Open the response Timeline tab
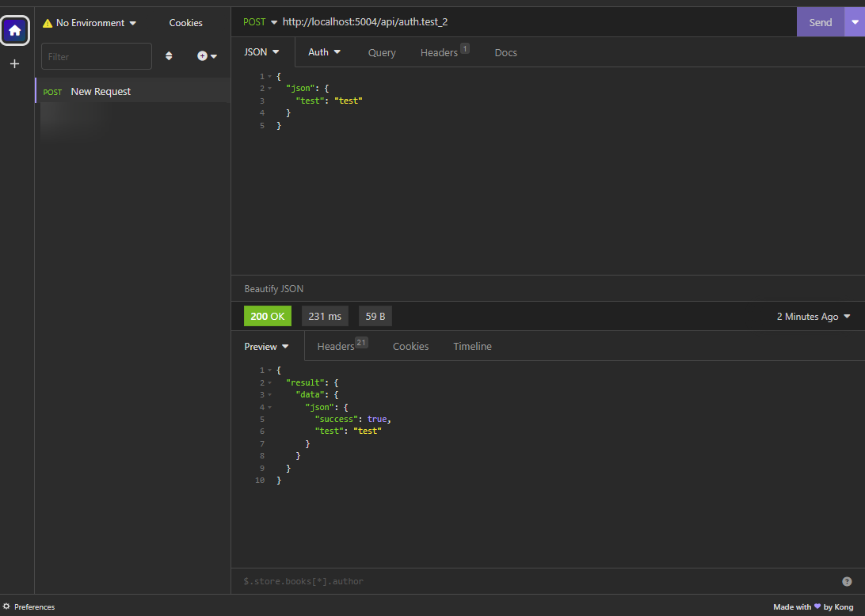 472,347
